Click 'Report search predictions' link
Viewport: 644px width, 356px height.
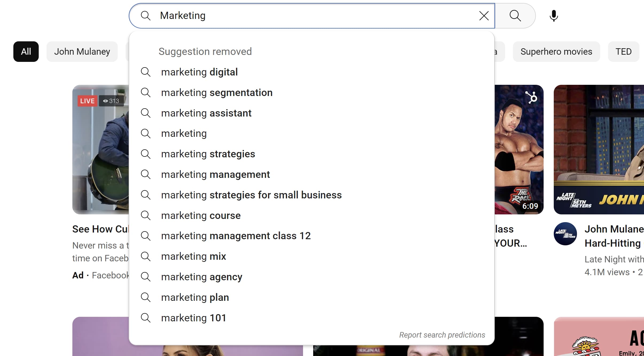pos(442,335)
